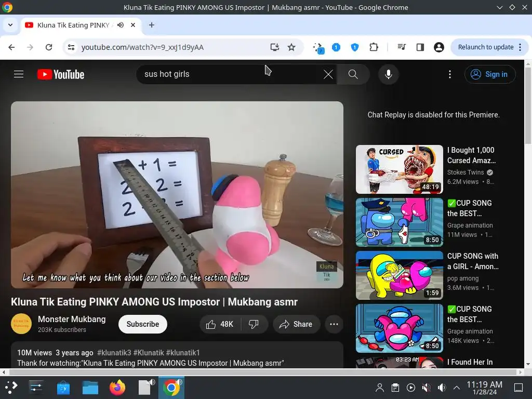532x399 pixels.
Task: Open the clipboard tray icon
Action: point(395,388)
